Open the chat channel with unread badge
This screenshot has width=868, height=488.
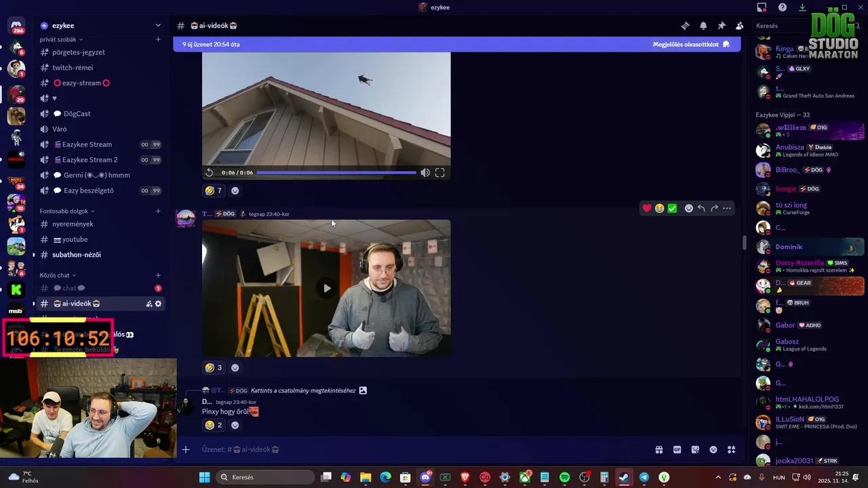pyautogui.click(x=100, y=289)
